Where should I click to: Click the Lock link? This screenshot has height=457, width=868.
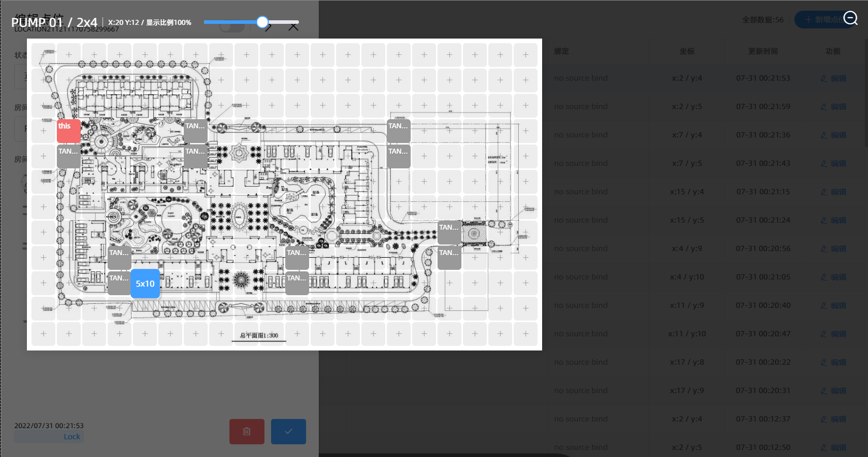pos(72,437)
